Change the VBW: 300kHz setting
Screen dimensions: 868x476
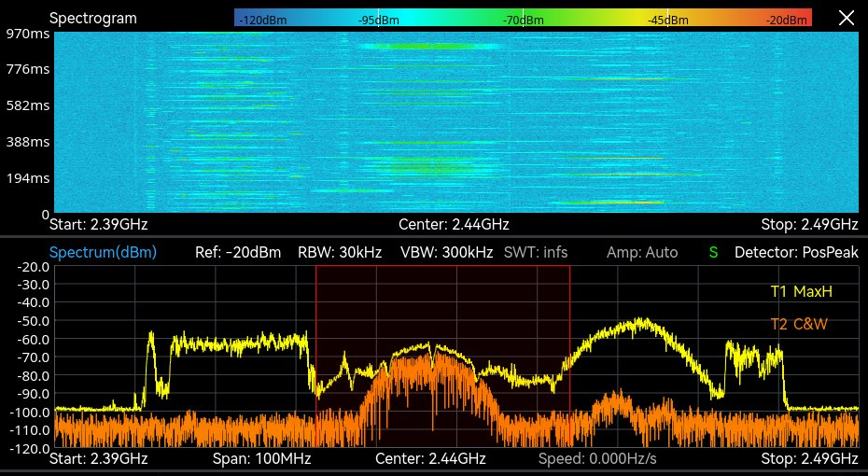tap(447, 252)
